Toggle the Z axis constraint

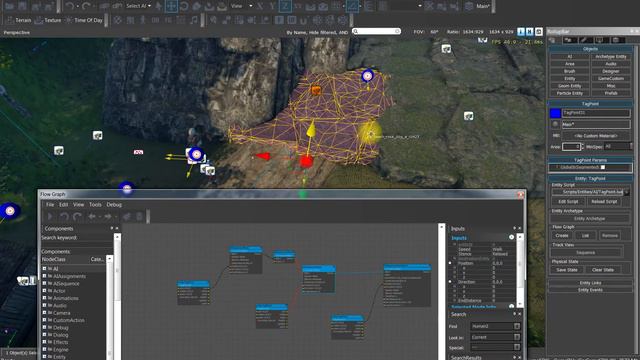pyautogui.click(x=285, y=6)
